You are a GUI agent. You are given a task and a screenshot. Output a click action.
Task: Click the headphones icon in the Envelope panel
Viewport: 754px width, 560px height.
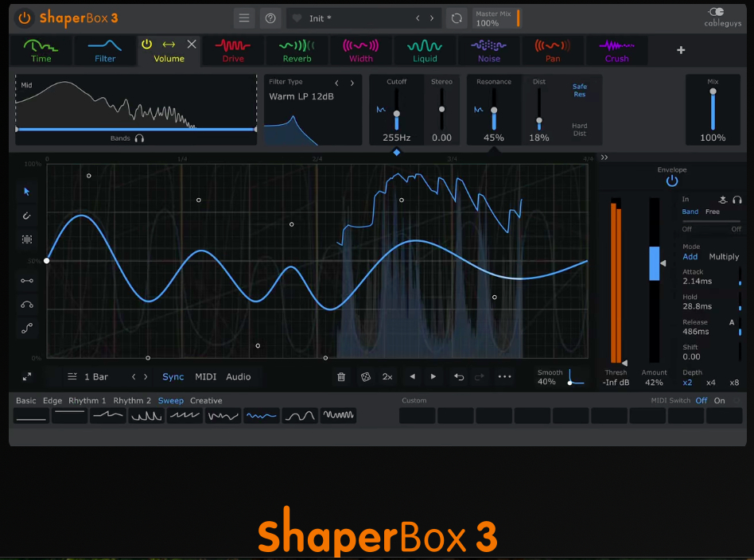738,200
